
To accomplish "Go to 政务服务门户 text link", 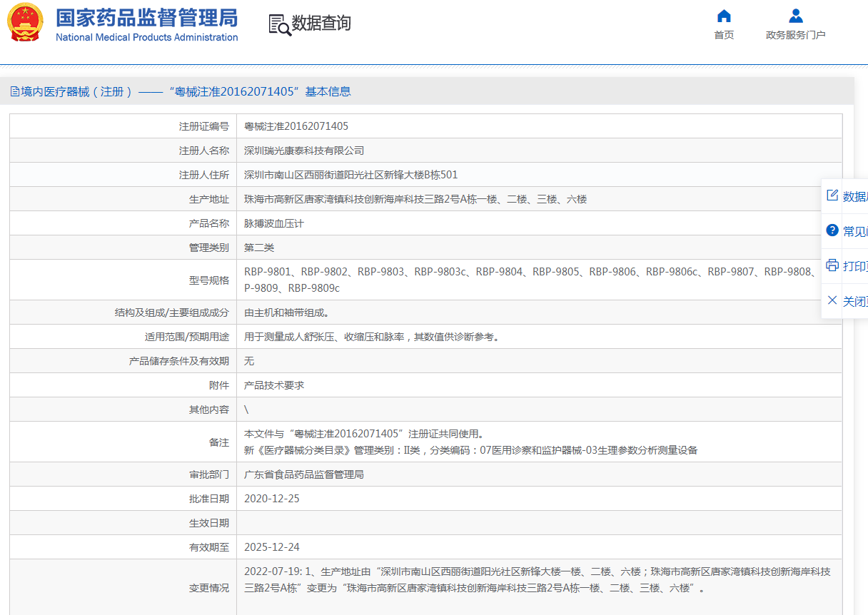I will coord(795,35).
